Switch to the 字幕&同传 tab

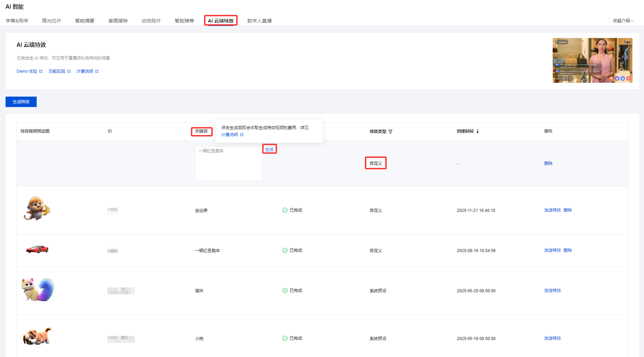coord(17,21)
